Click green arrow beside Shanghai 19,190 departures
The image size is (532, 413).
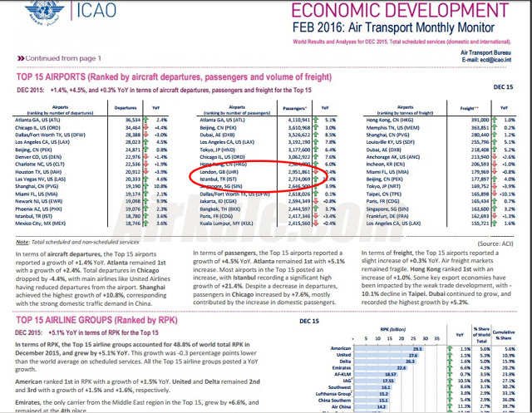pyautogui.click(x=146, y=186)
